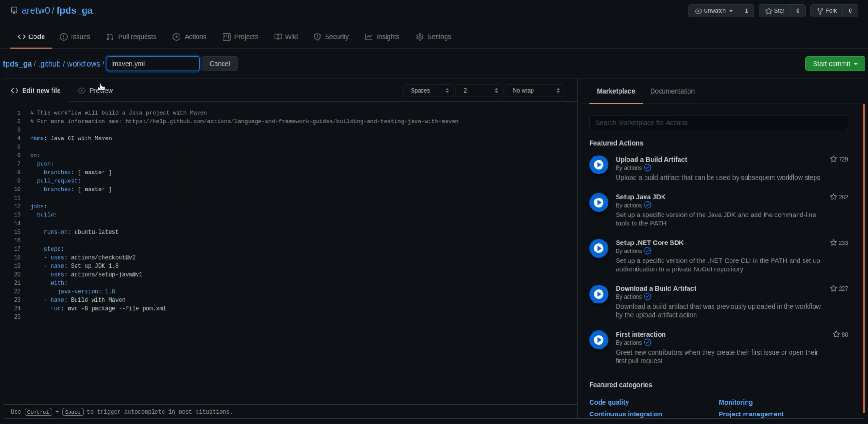Open the Unwatch dropdown
The width and height of the screenshot is (868, 424).
tap(713, 11)
